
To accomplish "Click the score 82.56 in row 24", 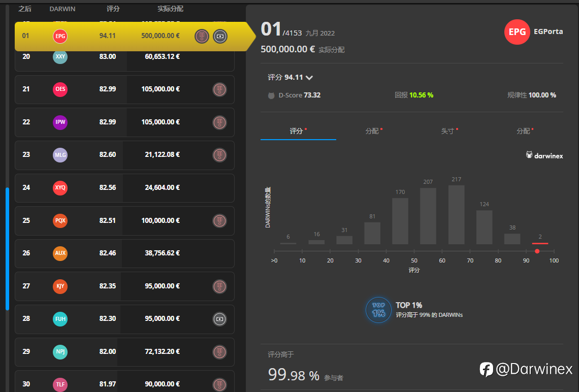I will click(x=108, y=187).
